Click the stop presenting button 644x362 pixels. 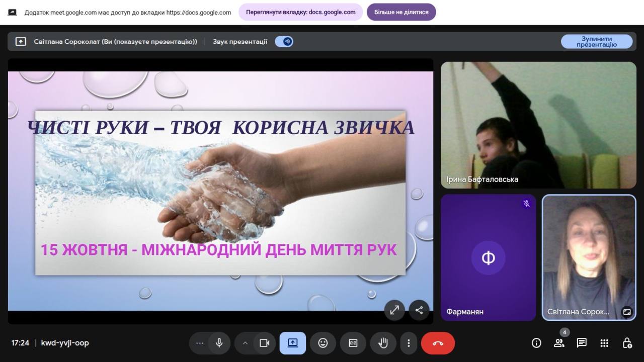596,42
